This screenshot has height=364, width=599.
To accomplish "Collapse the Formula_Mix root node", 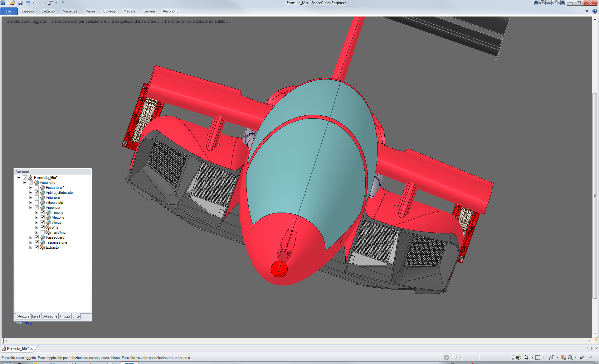I will (x=19, y=178).
